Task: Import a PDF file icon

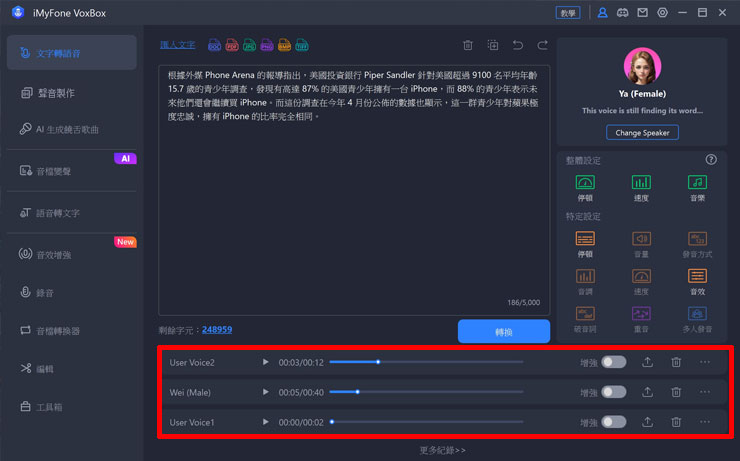Action: tap(232, 45)
